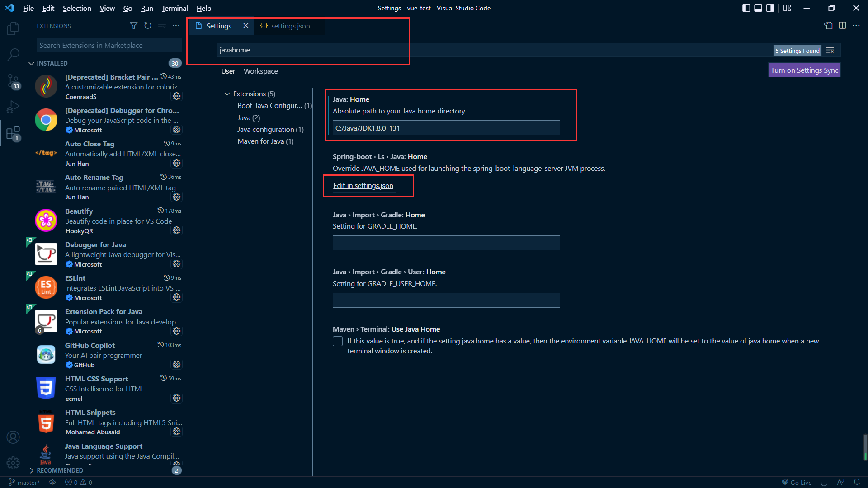Screen dimensions: 868x488
Task: Click Edit in settings.json link
Action: click(363, 186)
